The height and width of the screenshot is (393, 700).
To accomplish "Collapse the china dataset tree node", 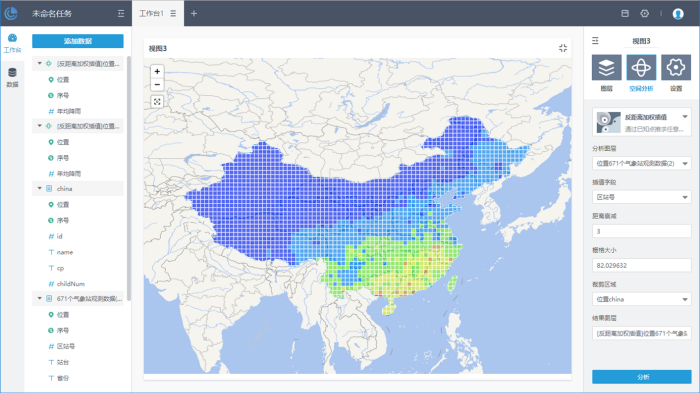I will coord(39,188).
